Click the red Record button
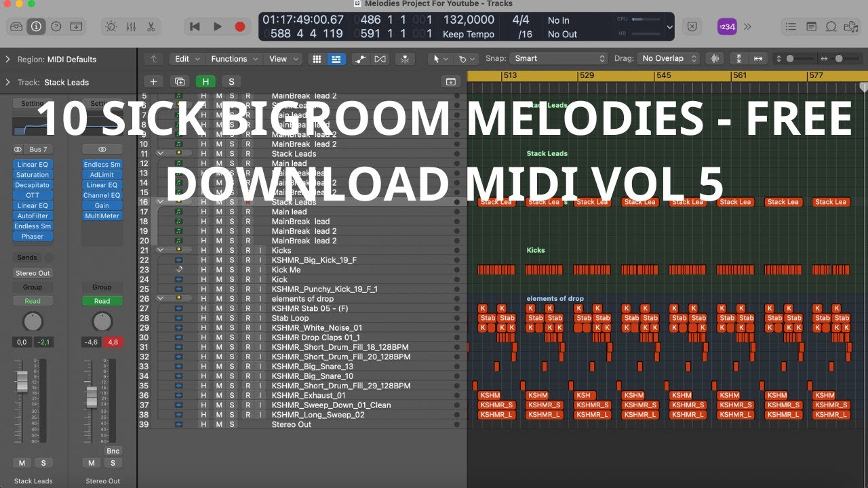The width and height of the screenshot is (868, 488). (239, 26)
